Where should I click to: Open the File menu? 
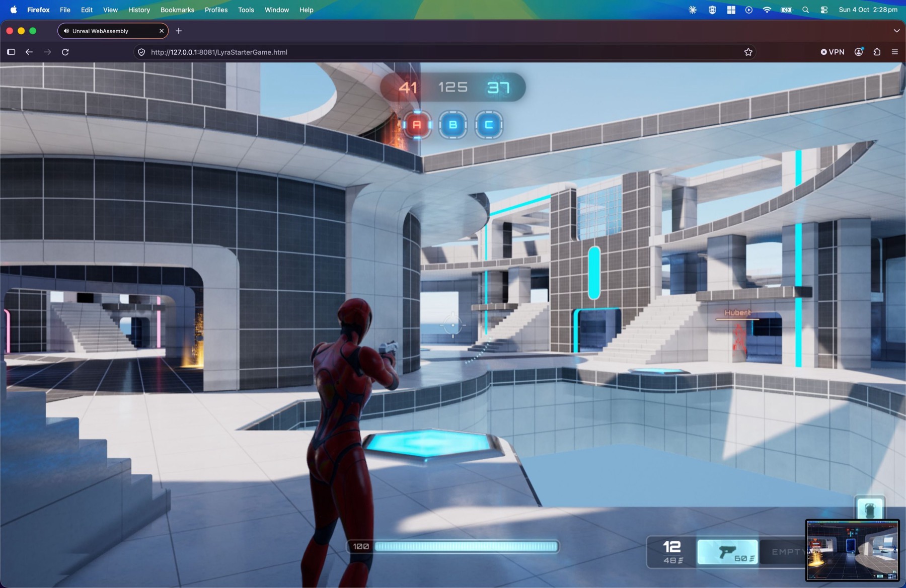pyautogui.click(x=65, y=10)
